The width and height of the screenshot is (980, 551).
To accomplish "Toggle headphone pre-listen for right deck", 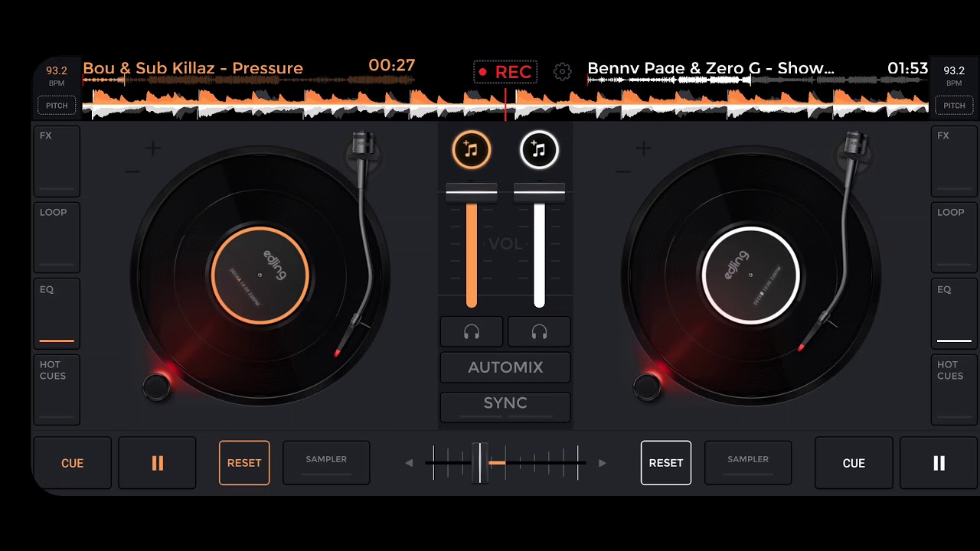I will [x=539, y=331].
